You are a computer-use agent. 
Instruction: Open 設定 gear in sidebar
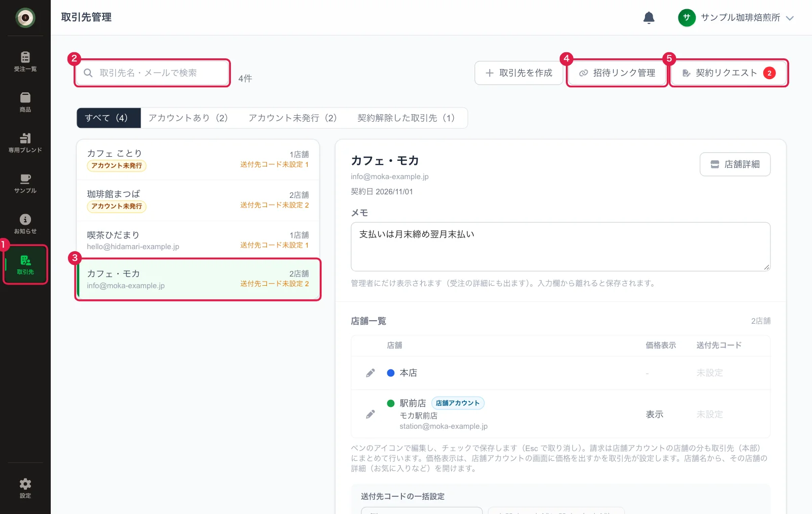[25, 488]
